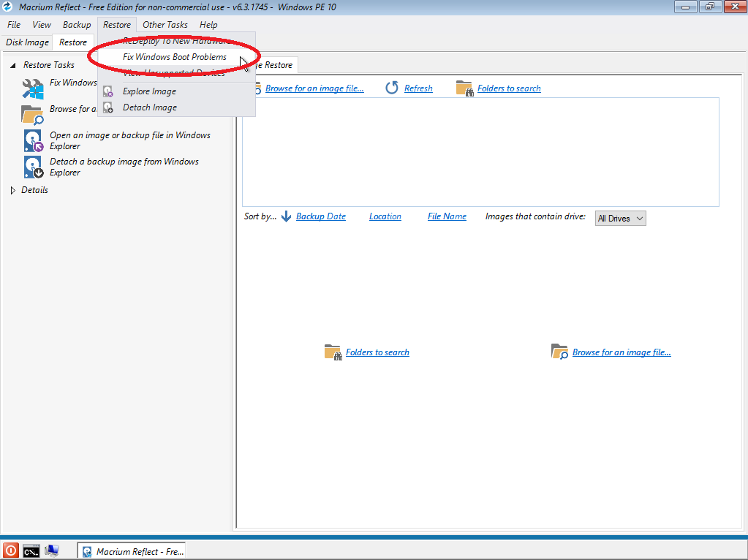Click the network computers icon in taskbar
The width and height of the screenshot is (748, 560).
tap(52, 551)
